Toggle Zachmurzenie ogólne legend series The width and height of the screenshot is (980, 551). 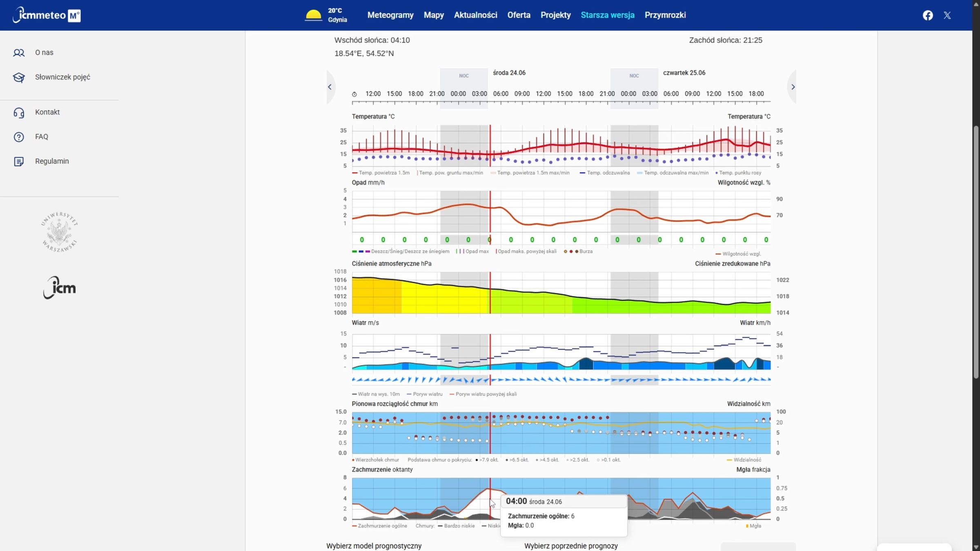[x=379, y=526]
